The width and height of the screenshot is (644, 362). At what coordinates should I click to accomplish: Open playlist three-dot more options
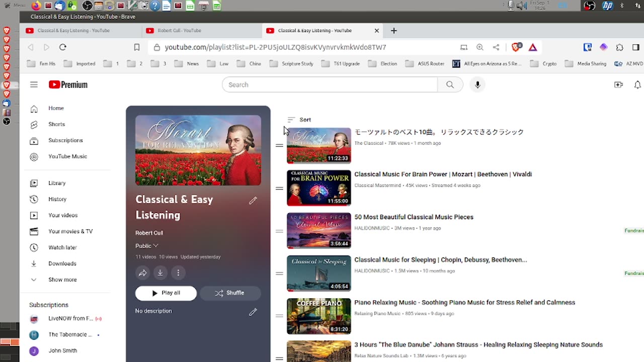pyautogui.click(x=178, y=273)
